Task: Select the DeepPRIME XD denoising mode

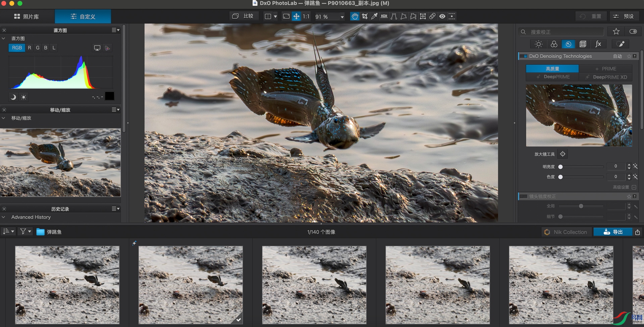Action: pyautogui.click(x=606, y=77)
